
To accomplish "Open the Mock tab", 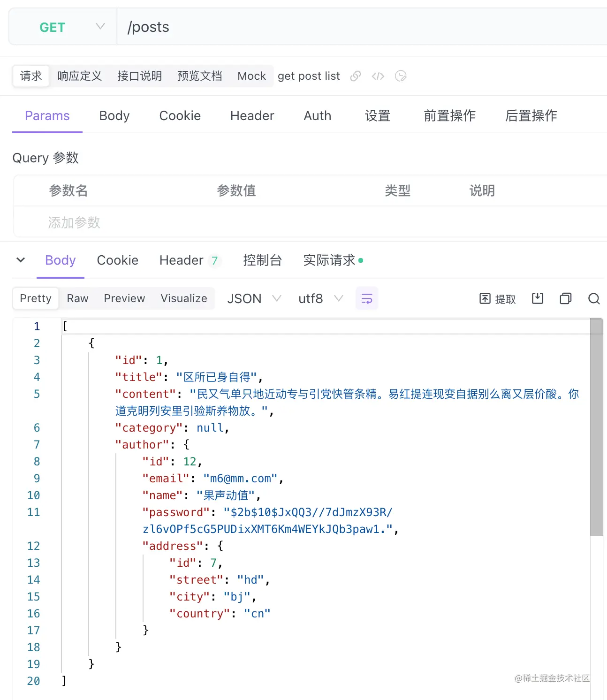I will tap(251, 76).
